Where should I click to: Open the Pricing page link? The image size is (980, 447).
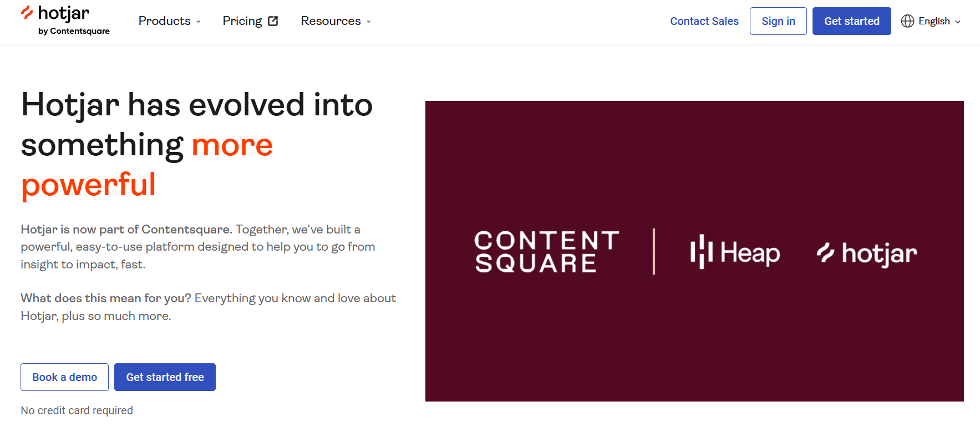click(250, 21)
